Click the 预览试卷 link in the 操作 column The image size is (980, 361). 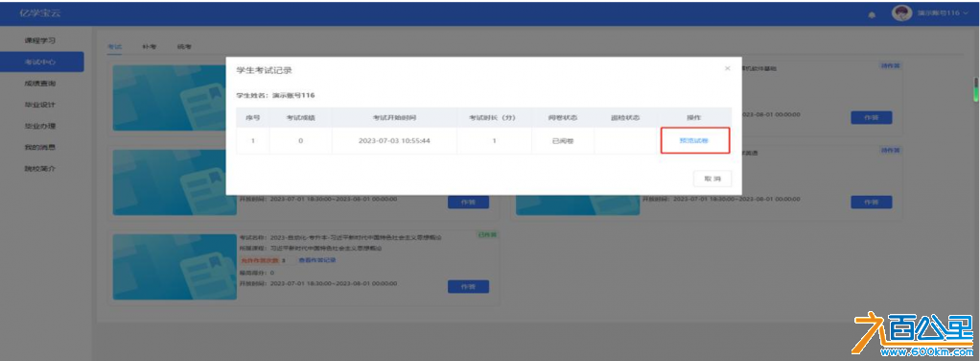(693, 141)
